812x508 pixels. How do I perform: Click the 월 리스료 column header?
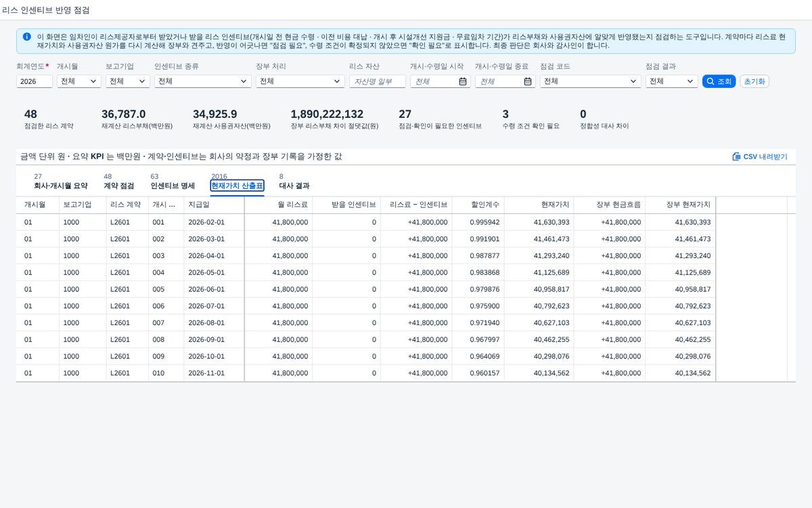click(x=278, y=205)
